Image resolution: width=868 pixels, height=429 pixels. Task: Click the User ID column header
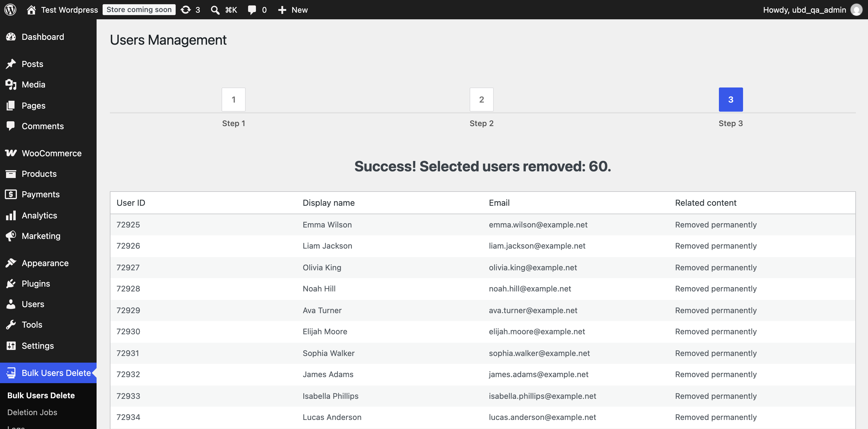pyautogui.click(x=131, y=203)
